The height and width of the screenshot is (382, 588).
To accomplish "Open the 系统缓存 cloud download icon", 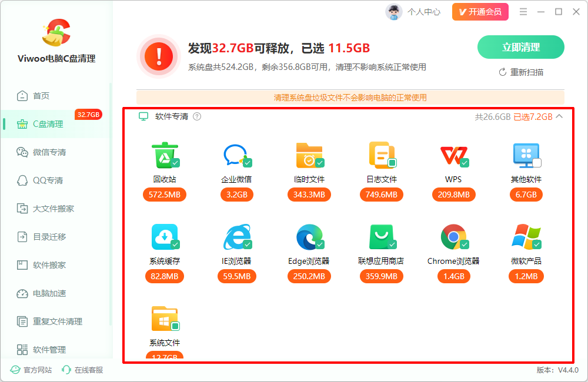I will pyautogui.click(x=164, y=237).
